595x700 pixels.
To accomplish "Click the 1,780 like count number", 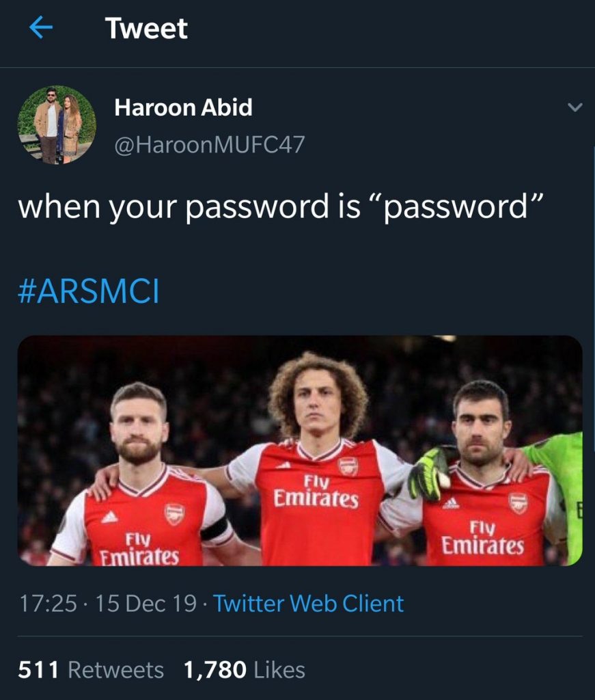I will (215, 671).
